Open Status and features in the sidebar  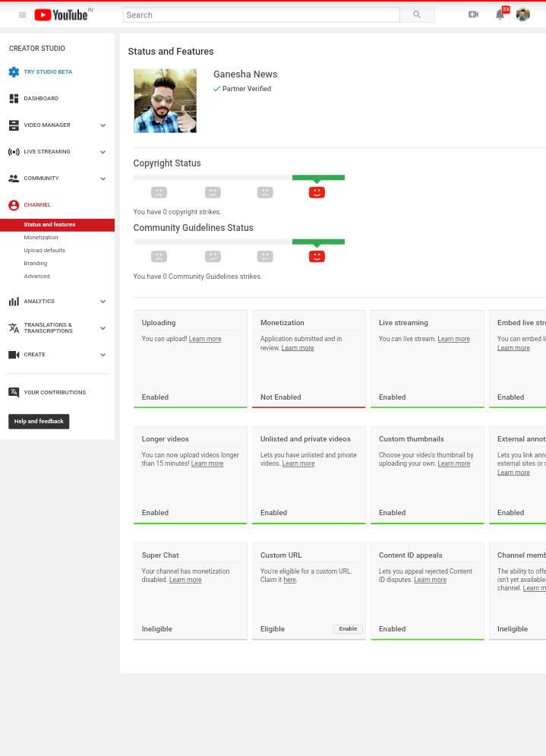pyautogui.click(x=58, y=225)
